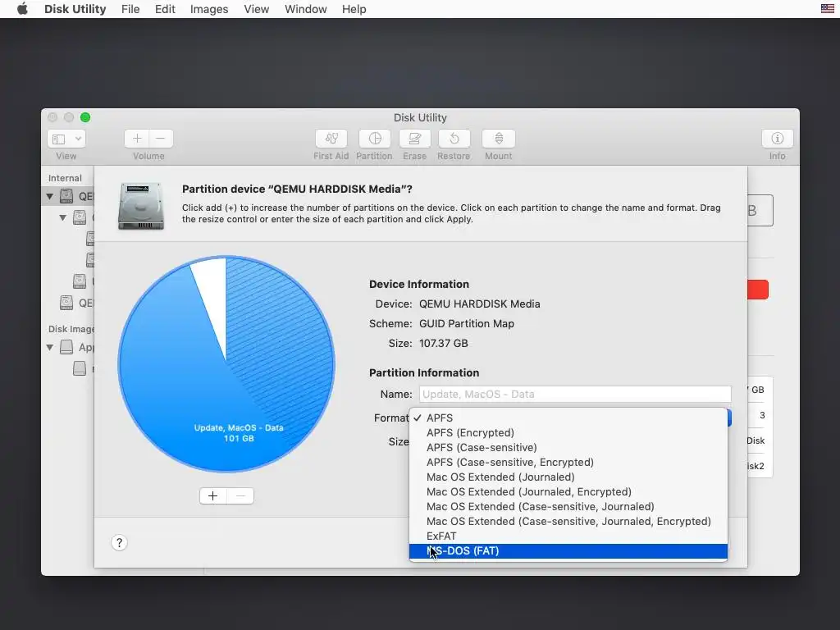Screen dimensions: 840x630
Task: Open the View dropdown chevron in toolbar
Action: click(x=78, y=139)
